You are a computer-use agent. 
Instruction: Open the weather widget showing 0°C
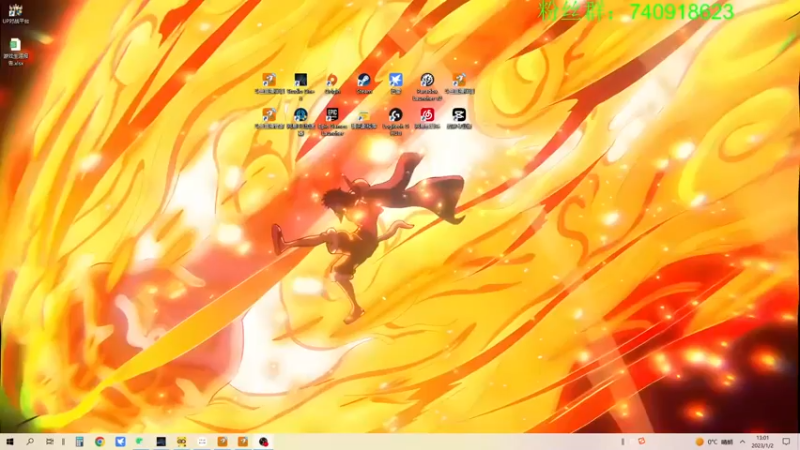[x=714, y=442]
